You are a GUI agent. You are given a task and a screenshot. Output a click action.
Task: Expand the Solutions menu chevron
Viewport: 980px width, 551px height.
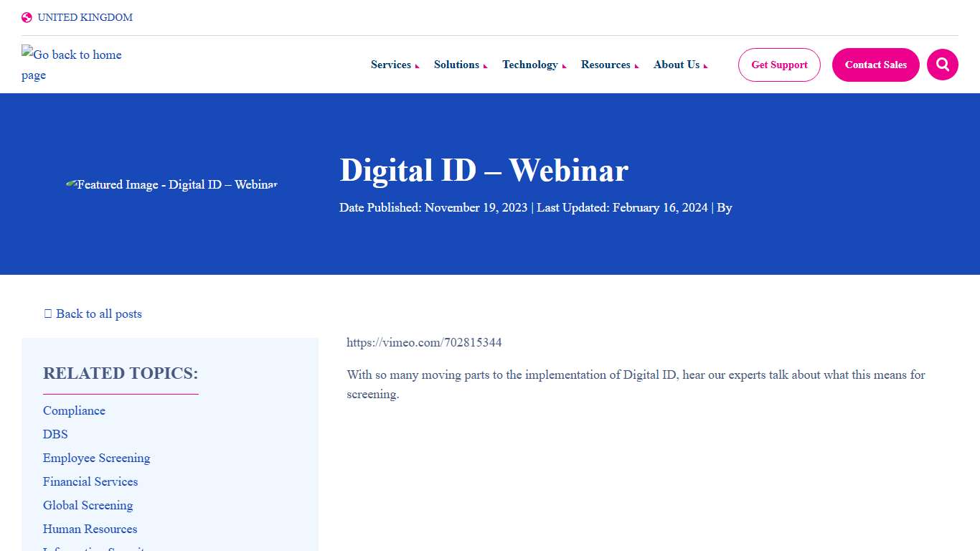(x=485, y=65)
